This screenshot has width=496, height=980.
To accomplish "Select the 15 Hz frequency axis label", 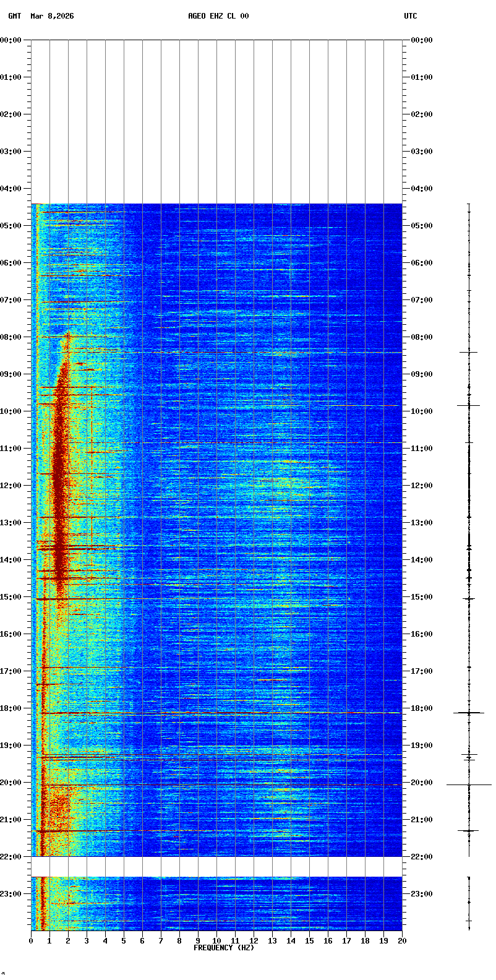I will click(309, 941).
